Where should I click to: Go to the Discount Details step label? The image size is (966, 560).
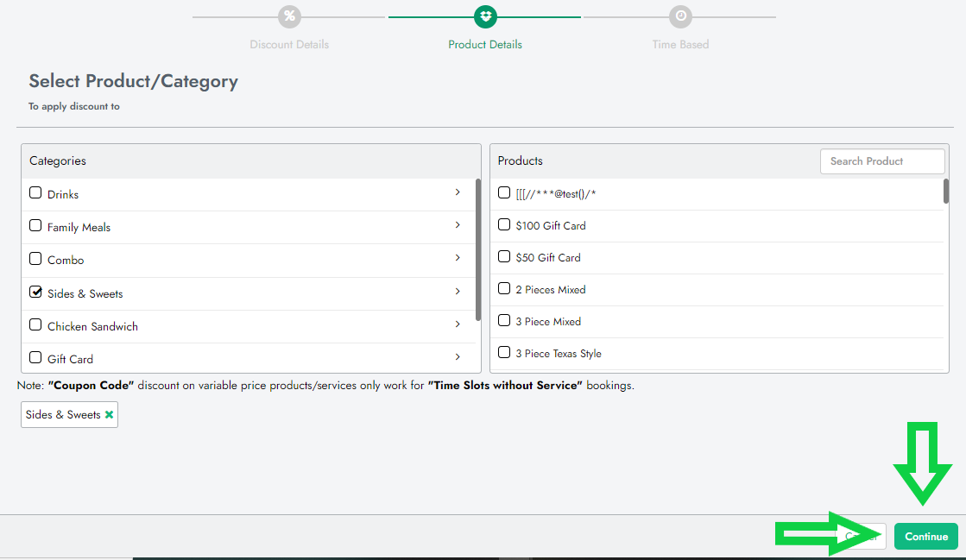click(x=289, y=45)
